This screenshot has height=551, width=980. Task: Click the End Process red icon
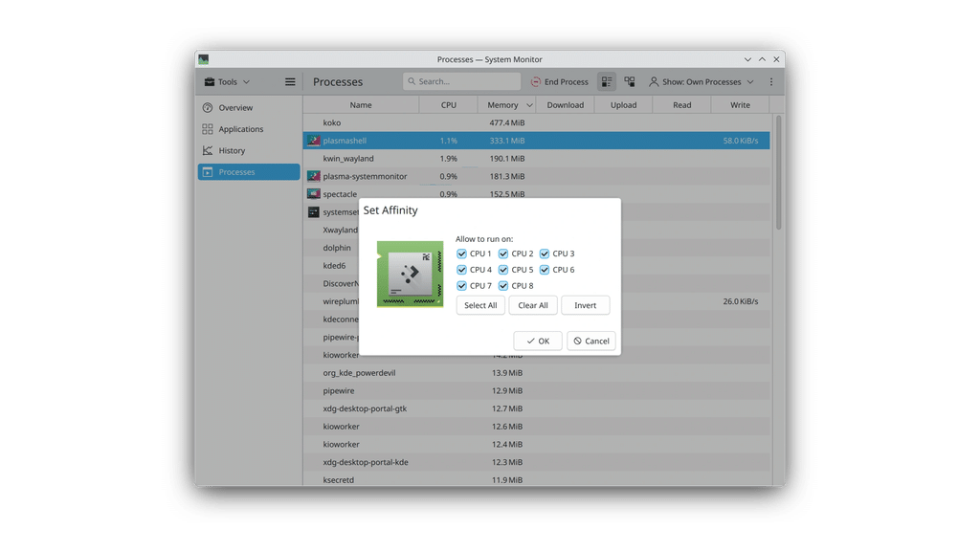(536, 82)
